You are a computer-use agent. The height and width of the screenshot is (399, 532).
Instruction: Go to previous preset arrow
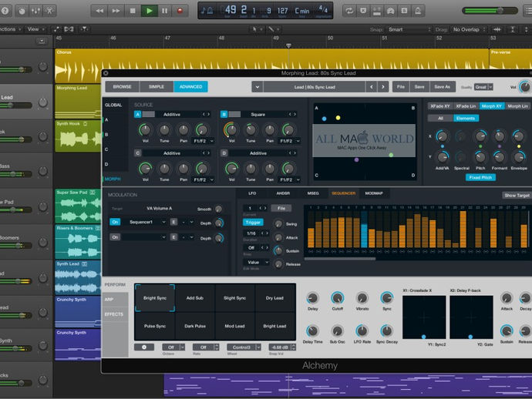click(x=372, y=87)
